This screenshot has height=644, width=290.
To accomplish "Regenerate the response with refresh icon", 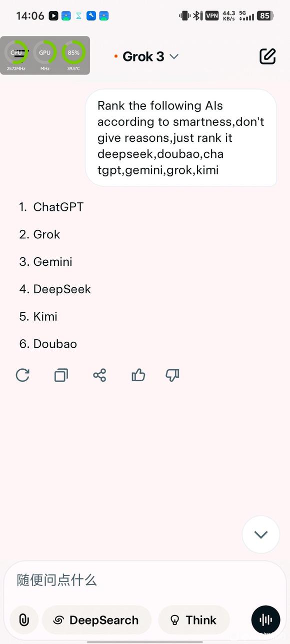I will (22, 375).
